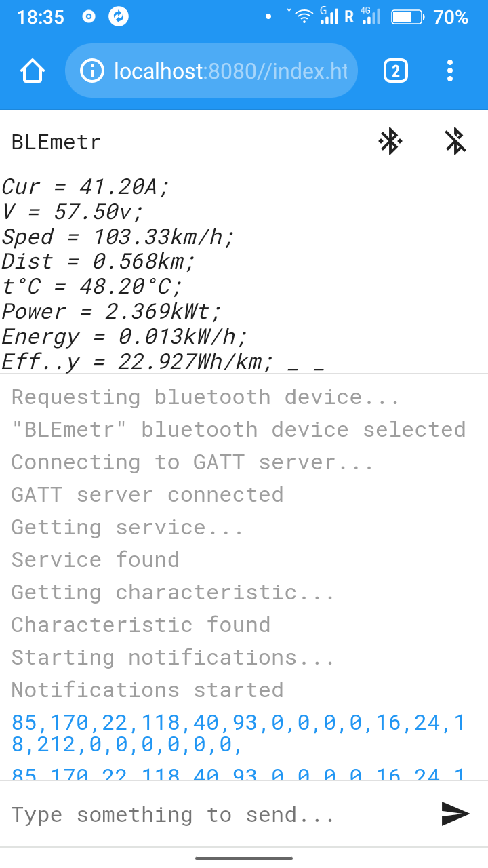The height and width of the screenshot is (868, 488).
Task: Open the tab switcher showing 2 tabs
Action: [x=396, y=71]
